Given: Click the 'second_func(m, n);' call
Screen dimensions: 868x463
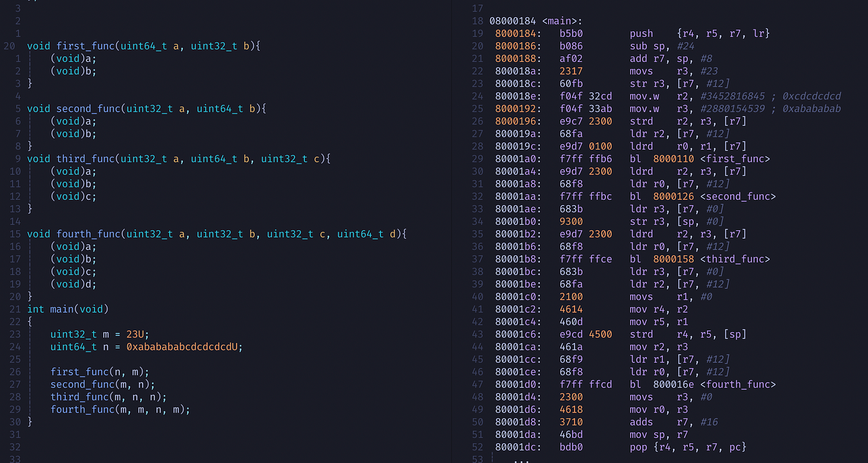Looking at the screenshot, I should [x=103, y=384].
